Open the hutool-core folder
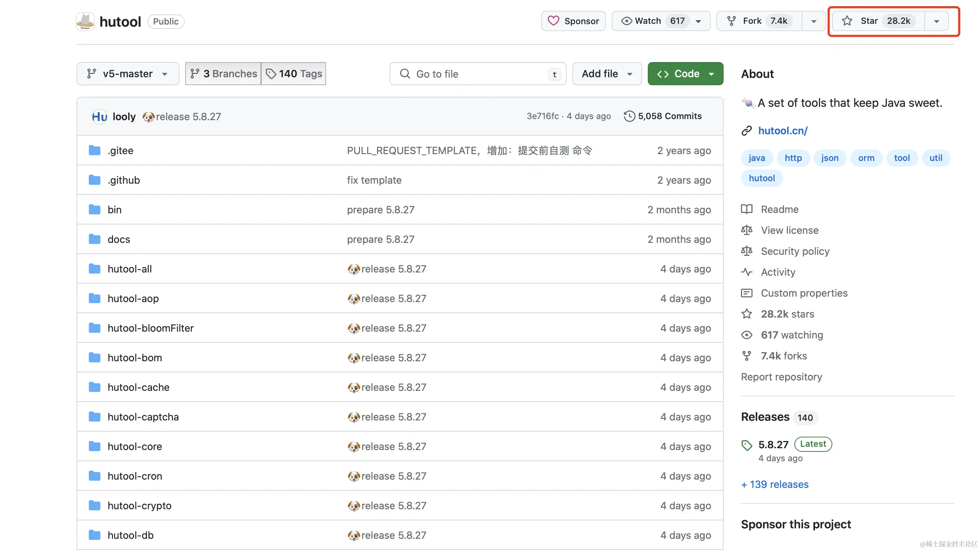The image size is (980, 550). (x=135, y=446)
